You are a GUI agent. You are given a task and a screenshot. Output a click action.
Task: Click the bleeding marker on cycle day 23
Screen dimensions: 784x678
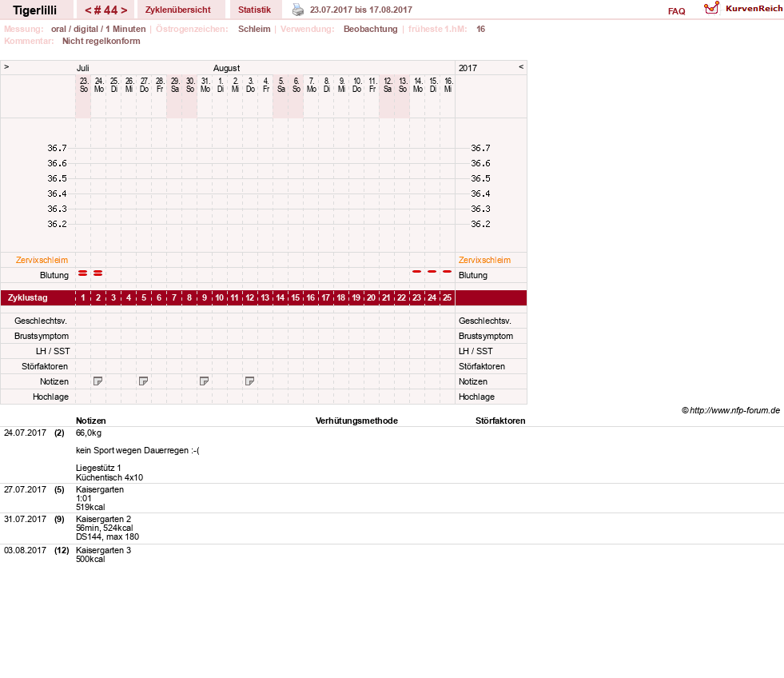tap(417, 271)
